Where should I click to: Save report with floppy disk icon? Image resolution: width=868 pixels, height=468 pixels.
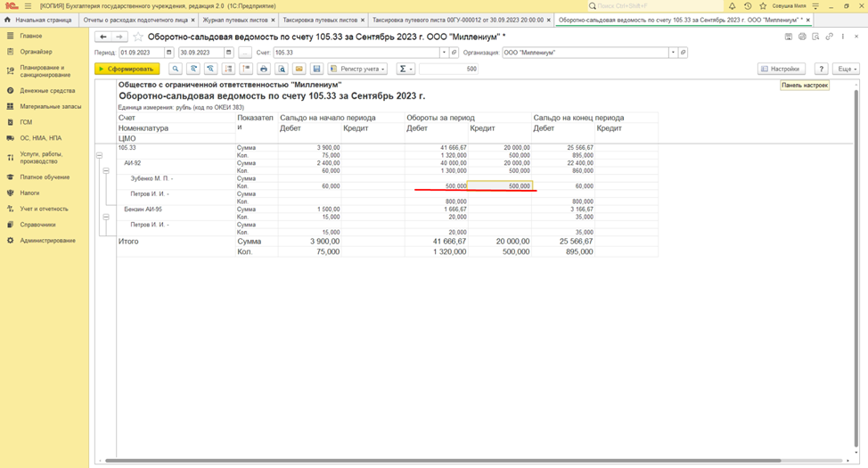316,69
